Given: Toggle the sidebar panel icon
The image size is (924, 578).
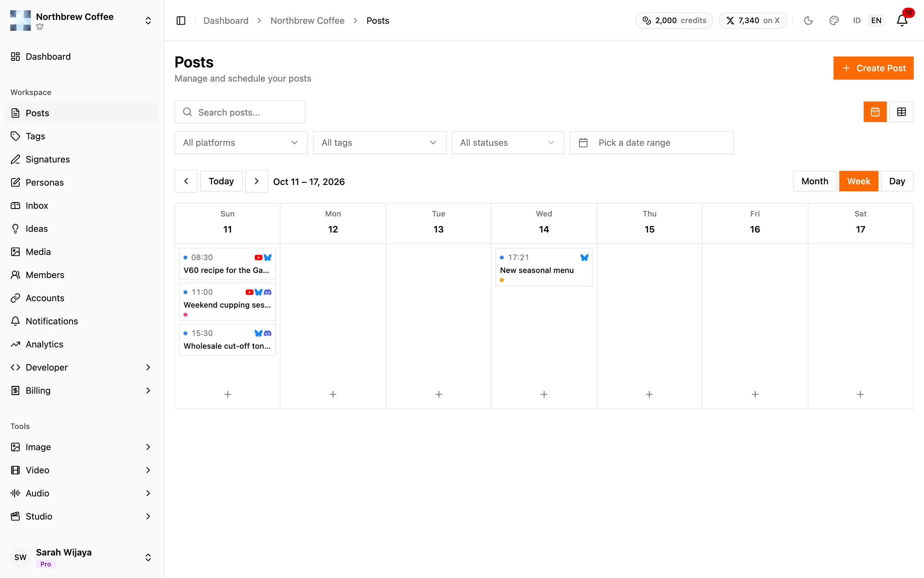Looking at the screenshot, I should tap(181, 21).
